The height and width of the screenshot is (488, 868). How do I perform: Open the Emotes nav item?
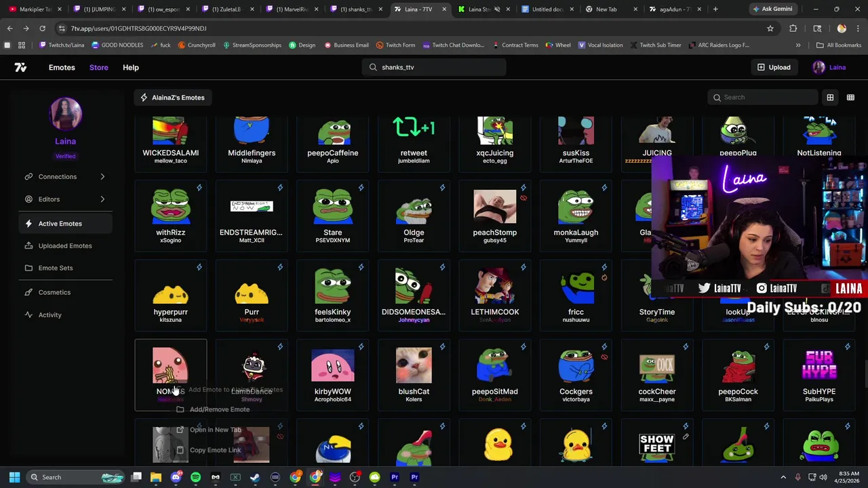[x=62, y=67]
